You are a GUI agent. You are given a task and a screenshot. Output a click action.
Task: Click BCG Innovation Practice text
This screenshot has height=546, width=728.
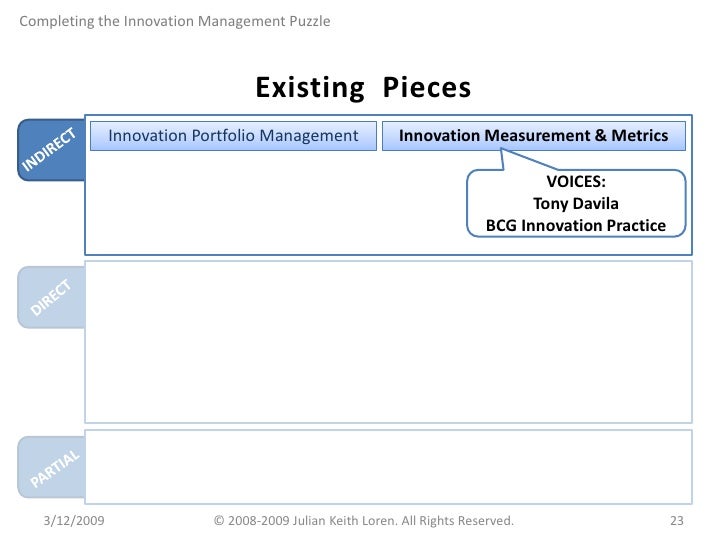pyautogui.click(x=575, y=225)
